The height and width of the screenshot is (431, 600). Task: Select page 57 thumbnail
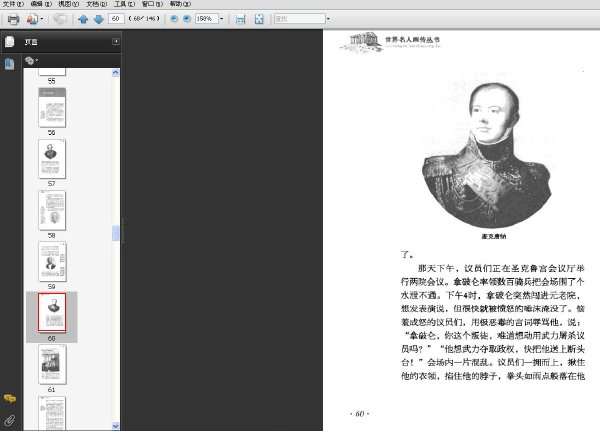click(52, 159)
